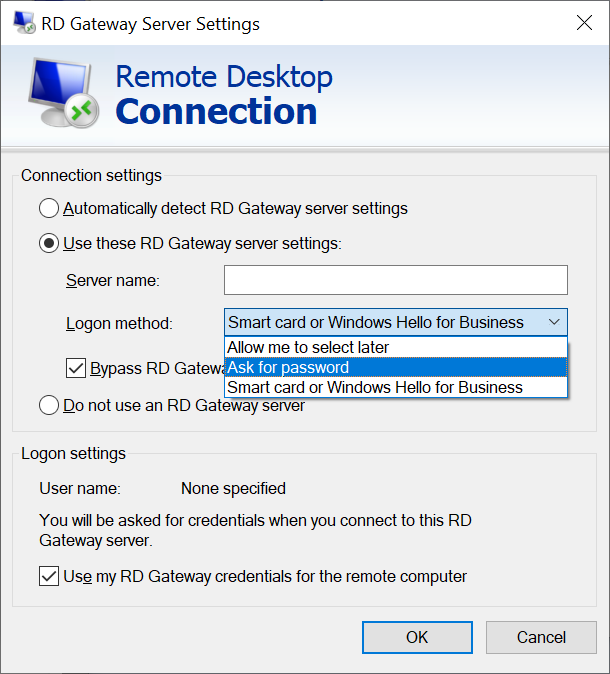Click into the Server name field
Viewport: 610px width, 674px height.
pyautogui.click(x=395, y=280)
